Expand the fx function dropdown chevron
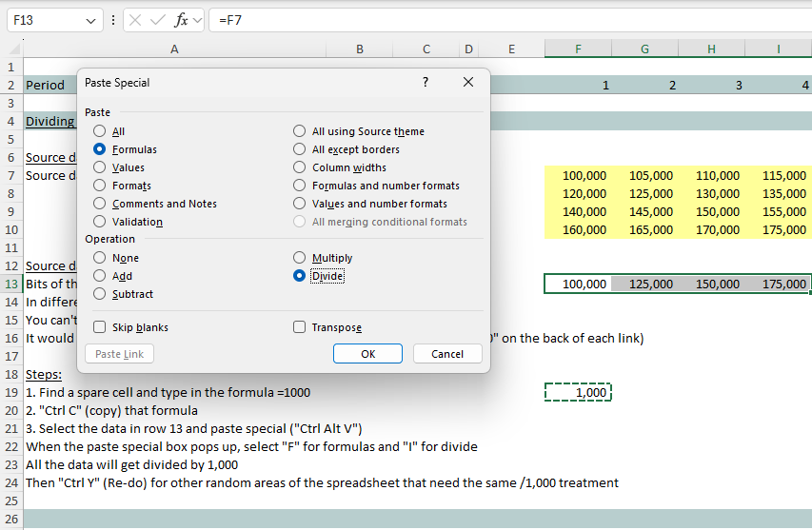Image resolution: width=812 pixels, height=530 pixels. point(197,19)
